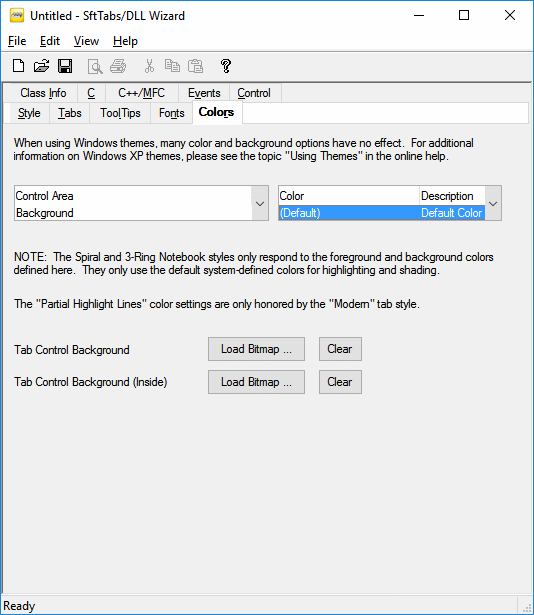Open the File menu

[x=17, y=41]
